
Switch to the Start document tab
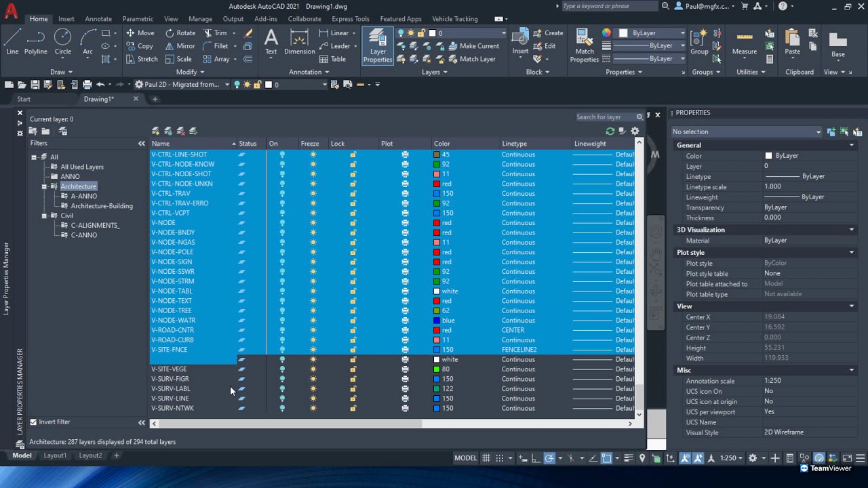pos(24,99)
